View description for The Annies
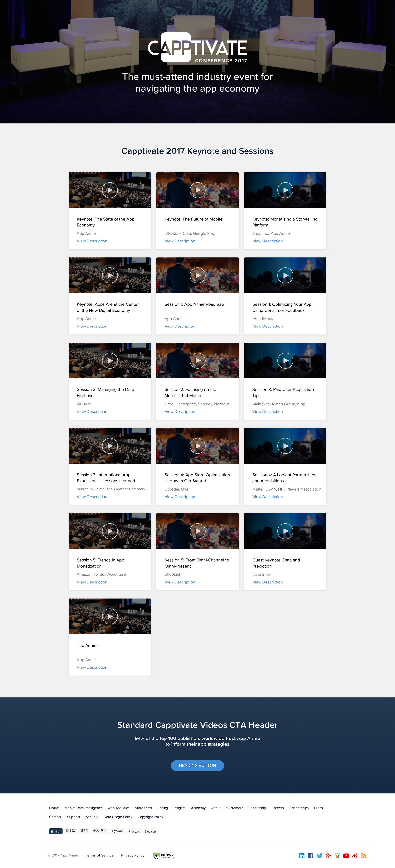This screenshot has height=868, width=395. pyautogui.click(x=92, y=667)
